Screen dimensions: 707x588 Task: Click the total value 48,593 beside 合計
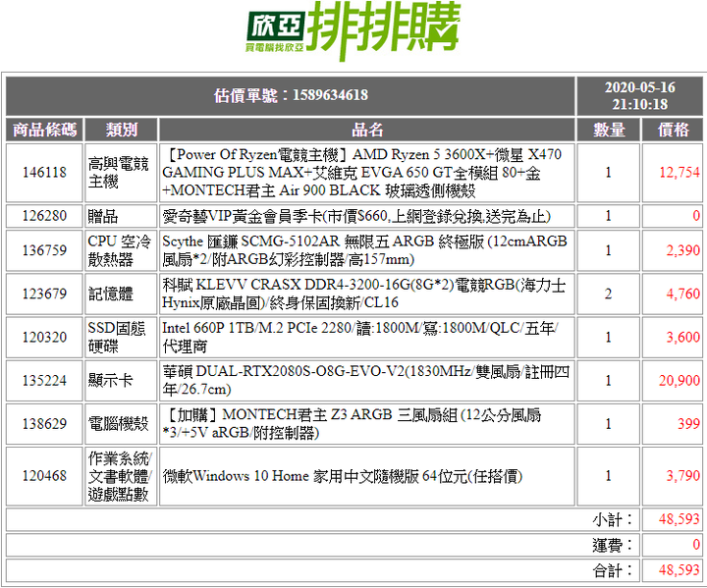(x=680, y=570)
